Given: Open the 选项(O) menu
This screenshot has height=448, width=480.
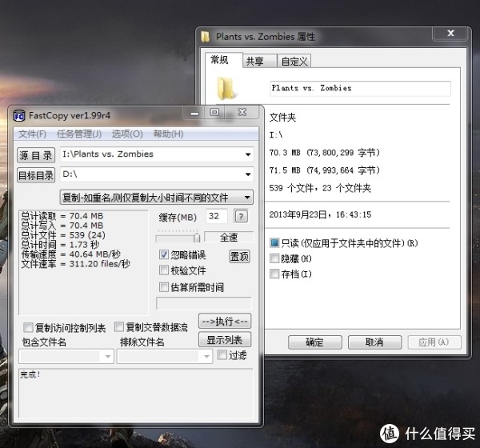Looking at the screenshot, I should point(127,134).
